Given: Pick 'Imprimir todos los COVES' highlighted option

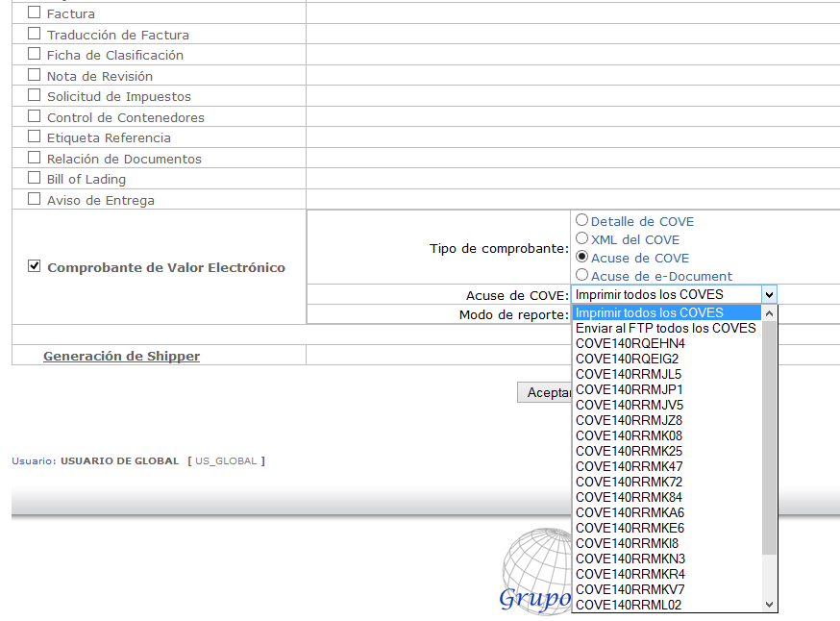Looking at the screenshot, I should pos(666,312).
